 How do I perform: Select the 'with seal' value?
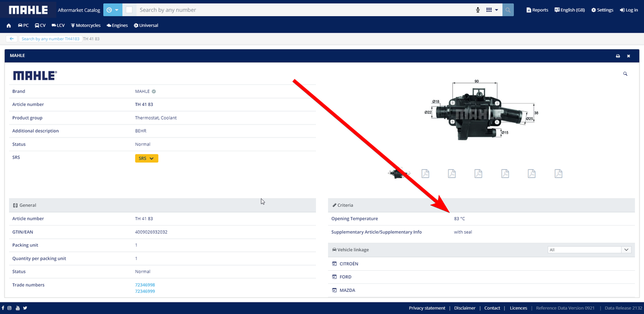click(x=463, y=232)
